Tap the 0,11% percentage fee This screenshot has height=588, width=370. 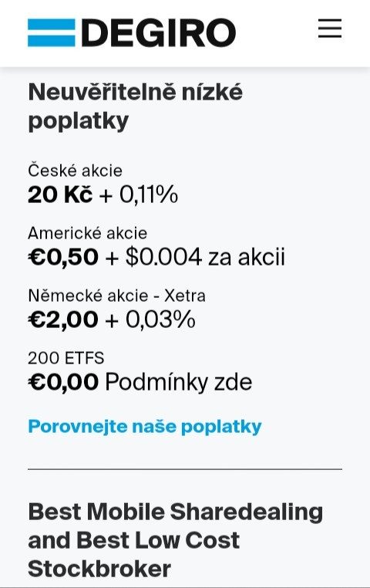149,195
